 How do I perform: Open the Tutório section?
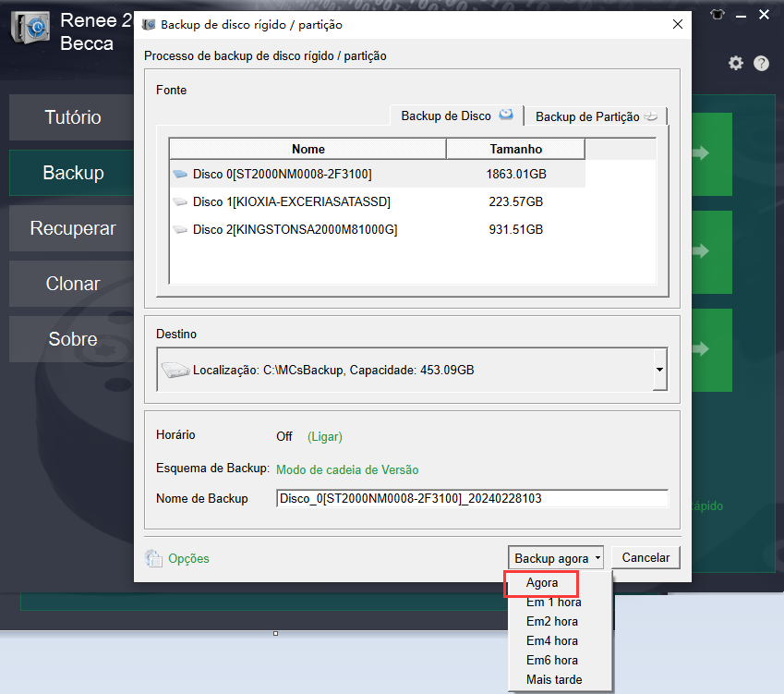pyautogui.click(x=72, y=117)
